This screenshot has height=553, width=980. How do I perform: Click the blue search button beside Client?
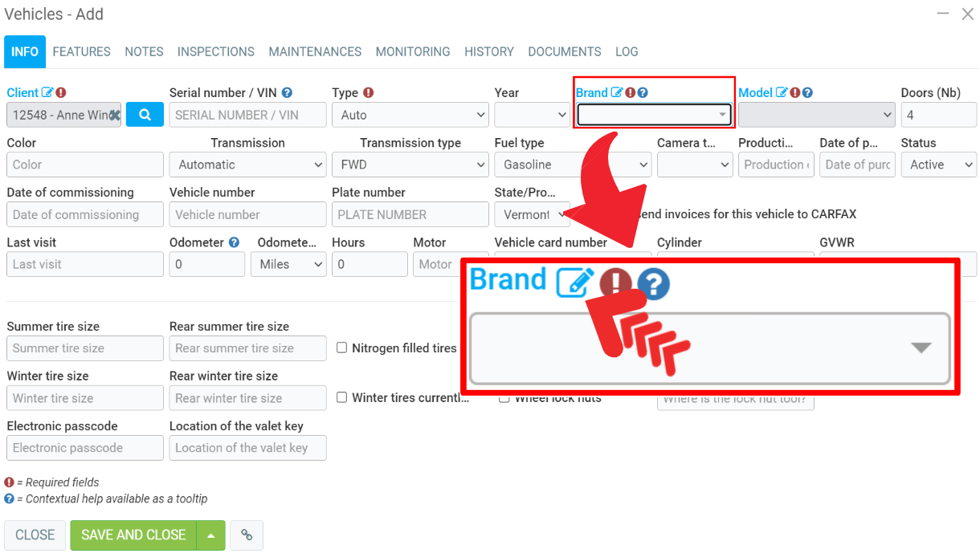[x=145, y=115]
